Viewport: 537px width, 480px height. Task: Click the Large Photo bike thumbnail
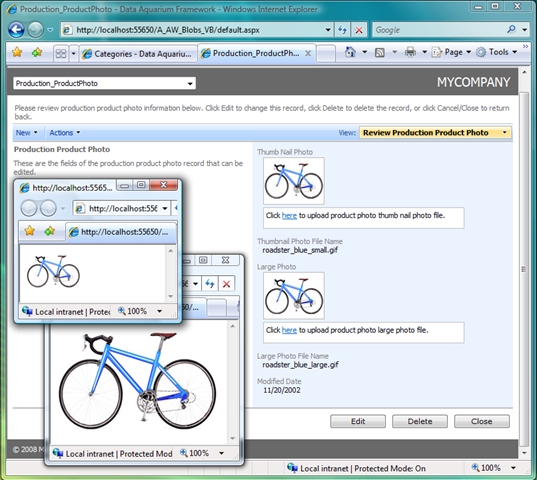tap(294, 296)
